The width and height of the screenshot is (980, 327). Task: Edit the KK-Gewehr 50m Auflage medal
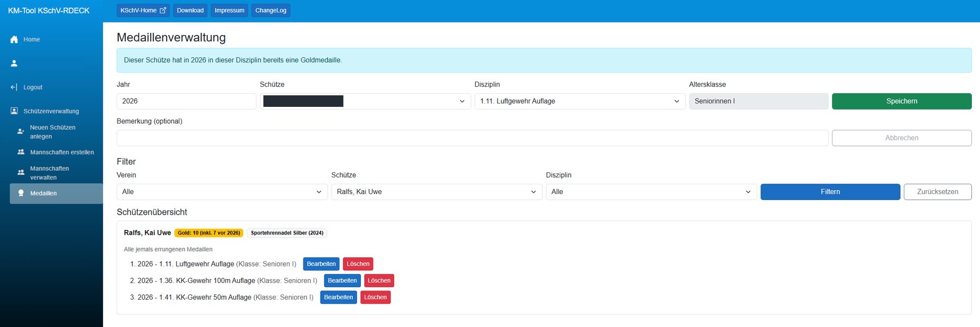tap(339, 297)
